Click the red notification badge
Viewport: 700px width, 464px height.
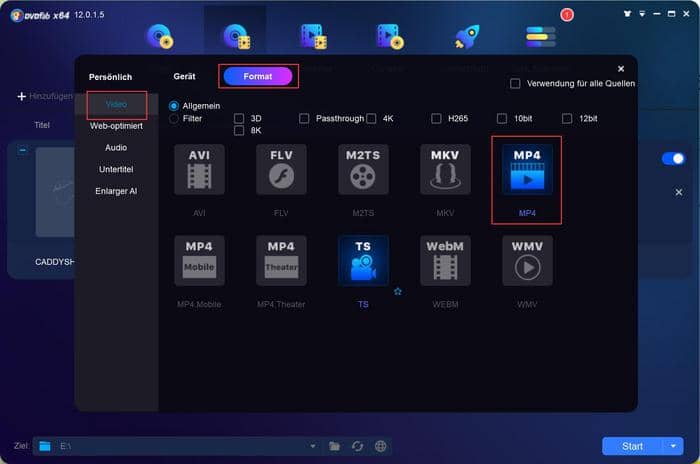pyautogui.click(x=567, y=15)
